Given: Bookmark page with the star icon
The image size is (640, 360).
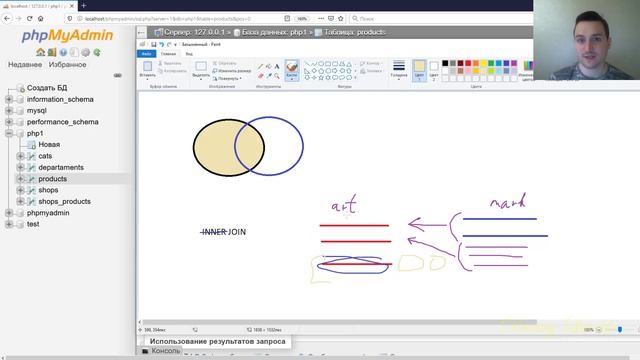Looking at the screenshot, I should point(341,18).
